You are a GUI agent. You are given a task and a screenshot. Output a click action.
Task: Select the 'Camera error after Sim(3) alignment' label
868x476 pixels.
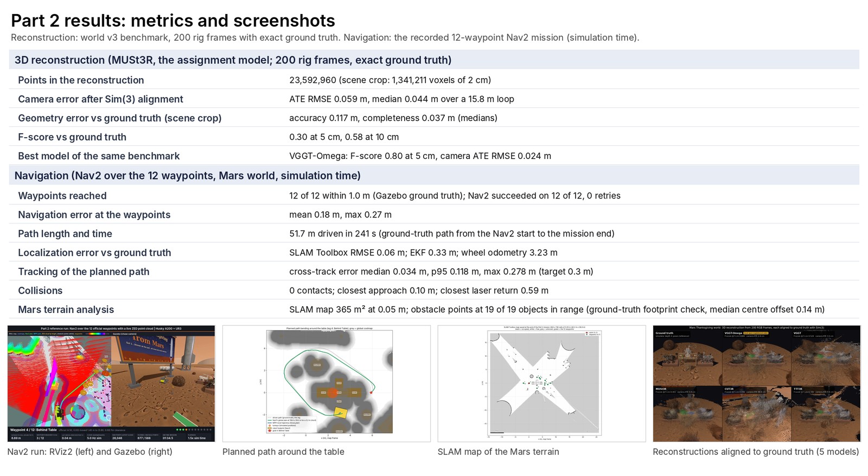click(x=100, y=99)
